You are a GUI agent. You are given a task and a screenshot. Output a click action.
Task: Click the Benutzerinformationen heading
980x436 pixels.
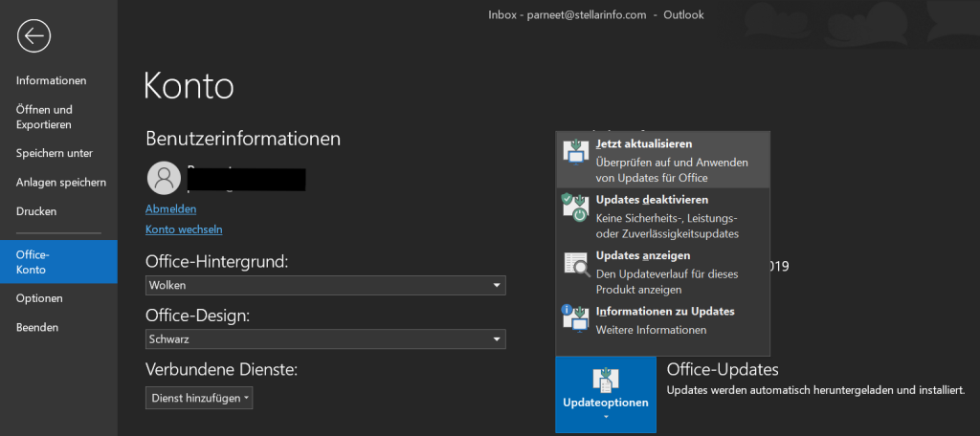243,139
